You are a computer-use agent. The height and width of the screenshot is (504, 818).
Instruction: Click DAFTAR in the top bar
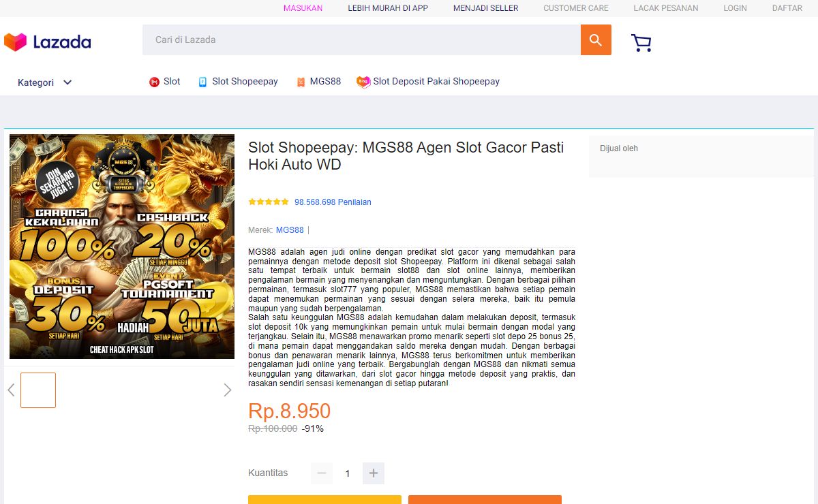tap(787, 8)
